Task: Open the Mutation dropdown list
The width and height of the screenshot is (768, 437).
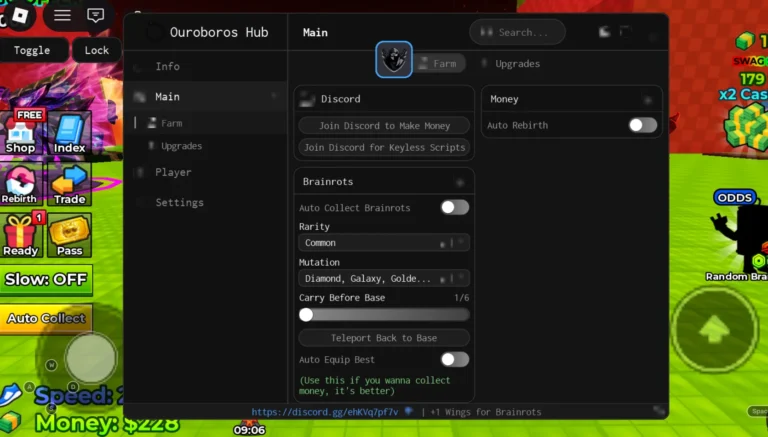Action: [384, 278]
